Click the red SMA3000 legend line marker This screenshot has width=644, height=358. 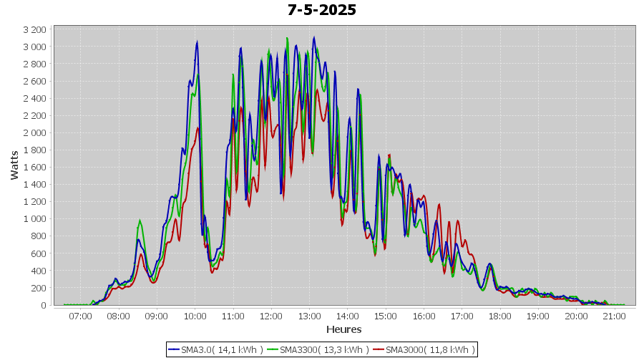tap(379, 350)
